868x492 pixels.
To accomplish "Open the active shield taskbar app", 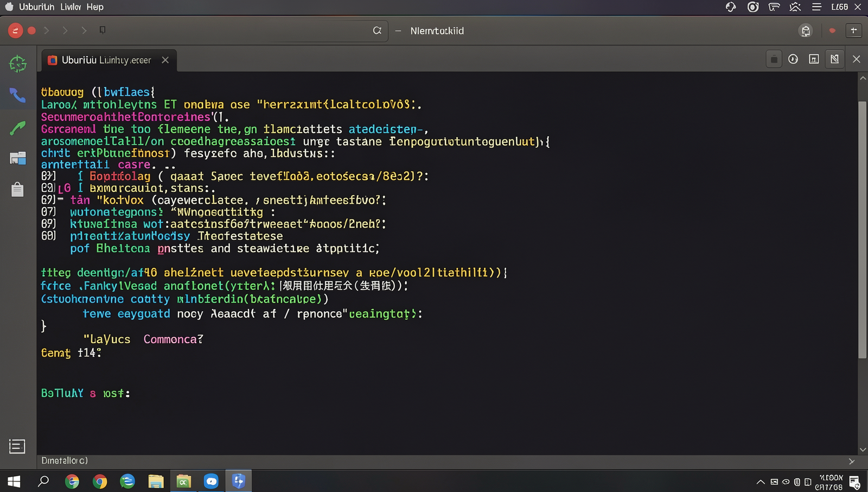I will coord(239,481).
